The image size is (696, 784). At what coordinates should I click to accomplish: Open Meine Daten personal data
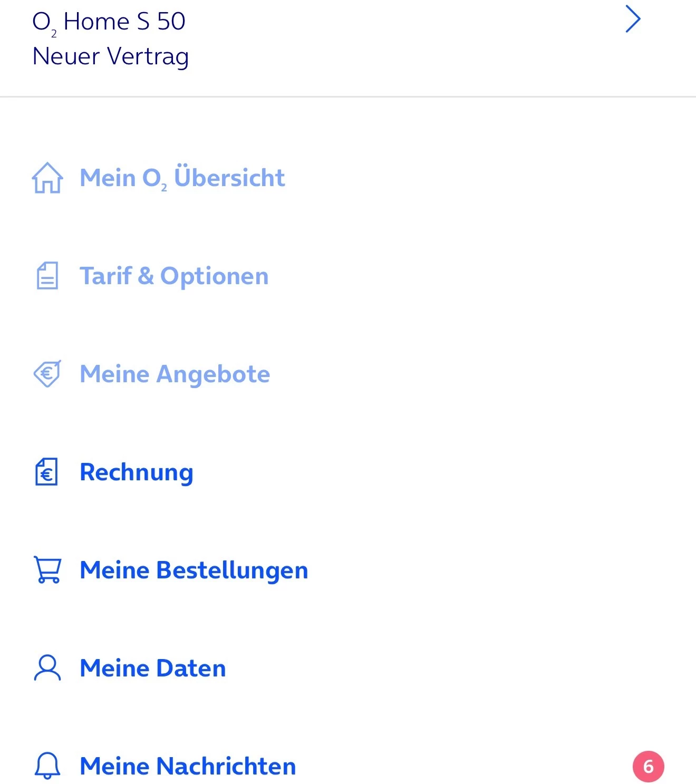coord(153,668)
